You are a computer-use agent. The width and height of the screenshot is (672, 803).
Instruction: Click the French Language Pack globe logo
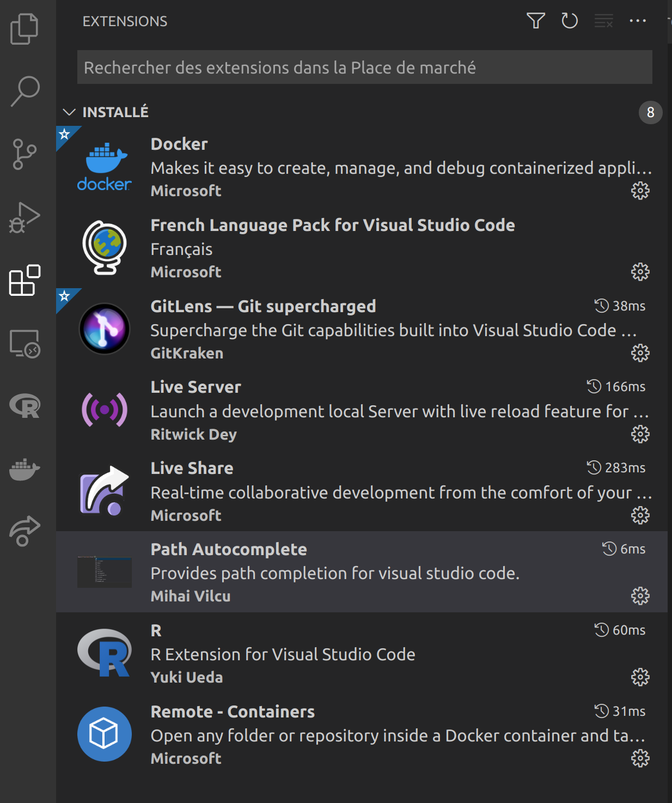point(105,247)
